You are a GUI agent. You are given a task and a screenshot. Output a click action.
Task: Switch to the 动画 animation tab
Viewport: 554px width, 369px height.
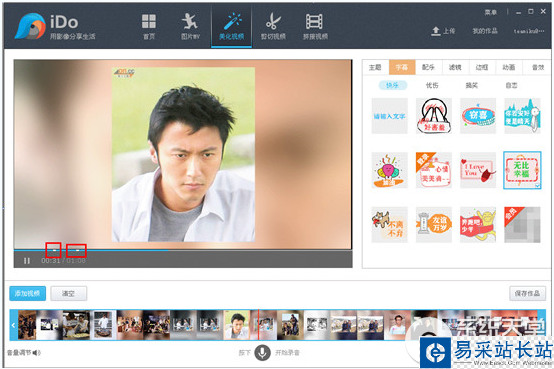(x=509, y=67)
